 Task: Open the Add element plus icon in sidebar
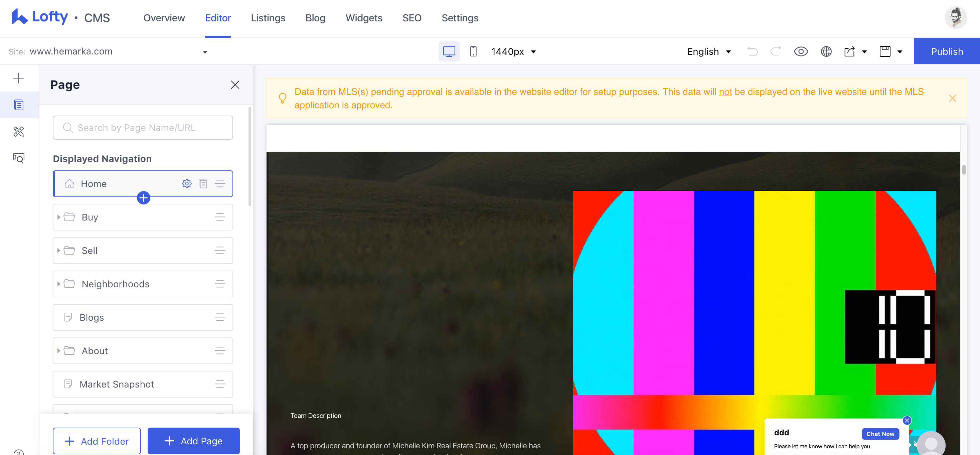pyautogui.click(x=19, y=79)
